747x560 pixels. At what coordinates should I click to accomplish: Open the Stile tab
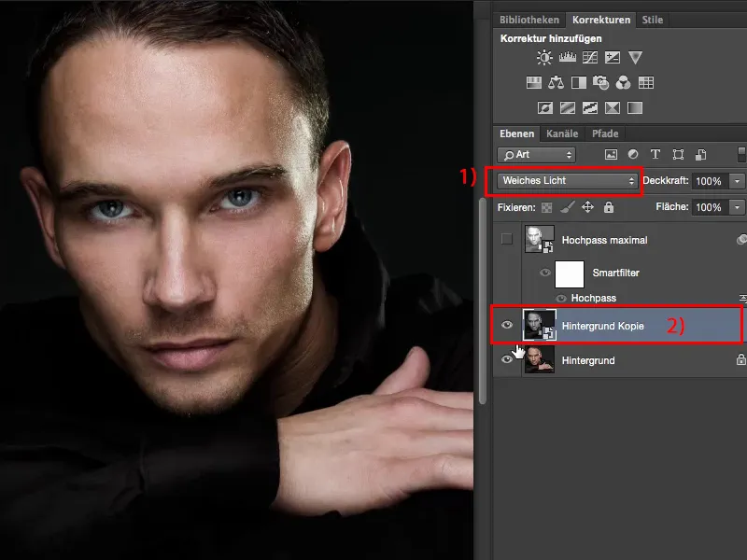pos(652,20)
